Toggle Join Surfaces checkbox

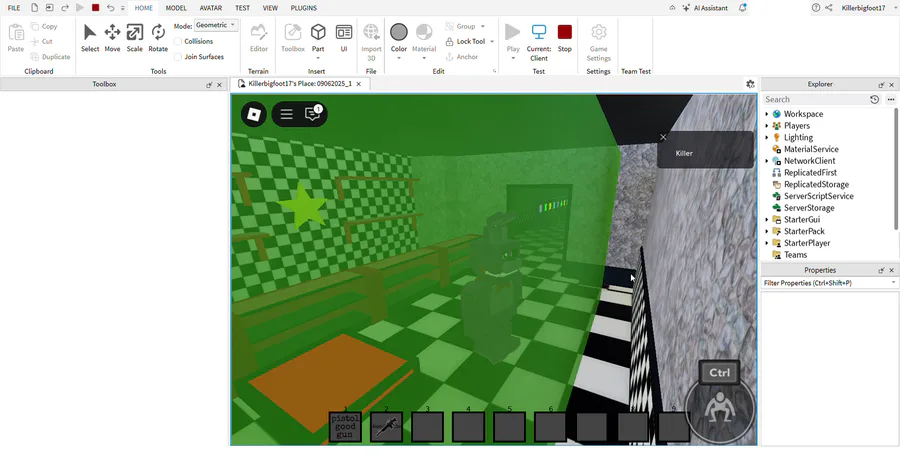(x=178, y=57)
